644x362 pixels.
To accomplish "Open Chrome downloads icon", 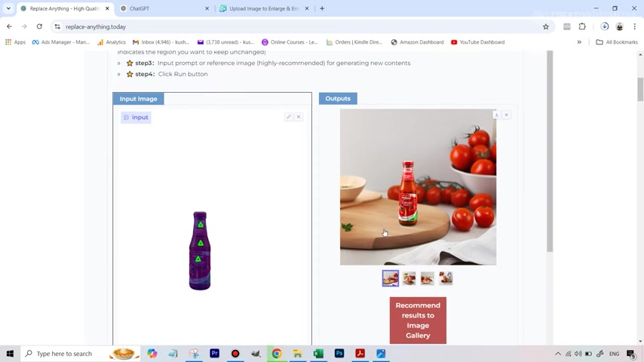I will pyautogui.click(x=604, y=26).
